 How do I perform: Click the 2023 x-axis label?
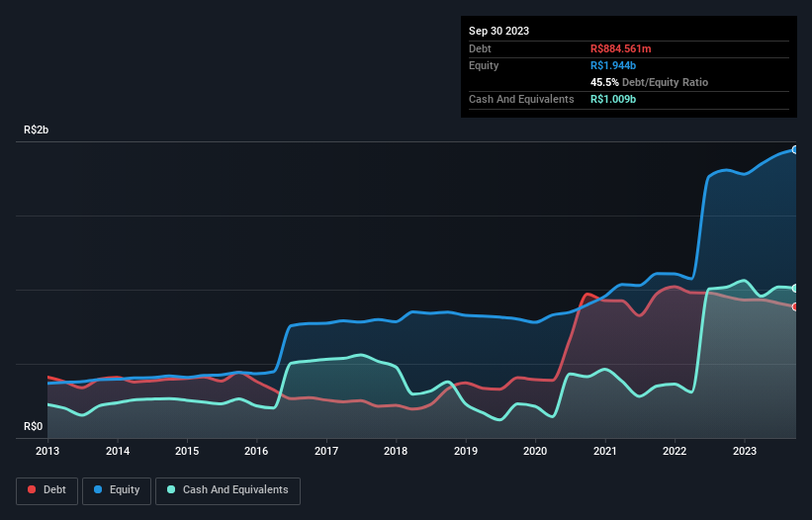pos(744,451)
